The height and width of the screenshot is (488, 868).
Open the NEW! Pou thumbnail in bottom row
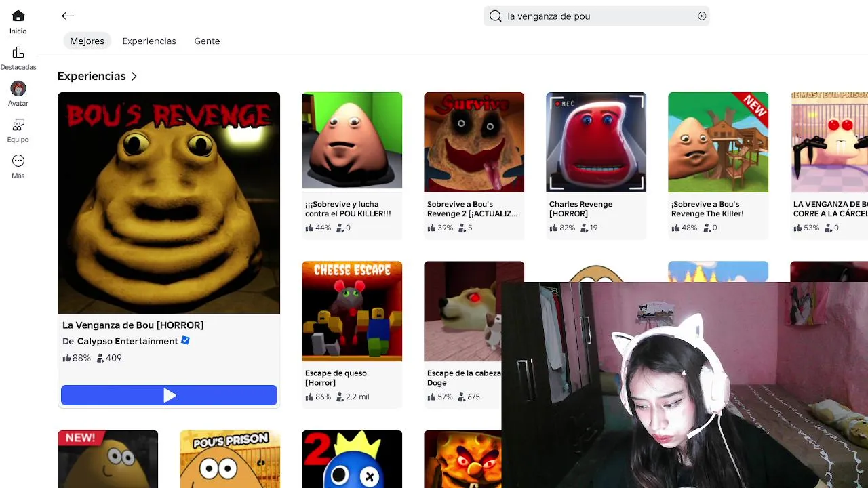[108, 459]
